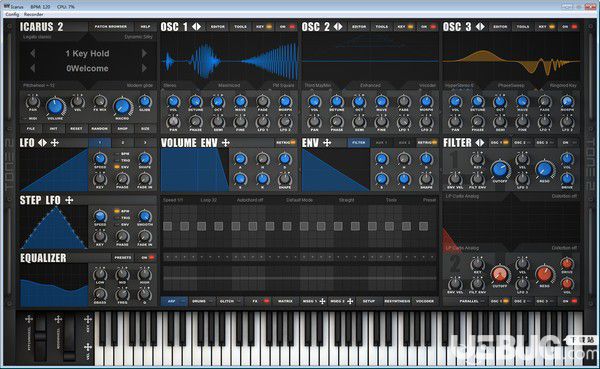The image size is (600, 369).
Task: Click the first arpeggiator step square
Action: click(x=168, y=226)
